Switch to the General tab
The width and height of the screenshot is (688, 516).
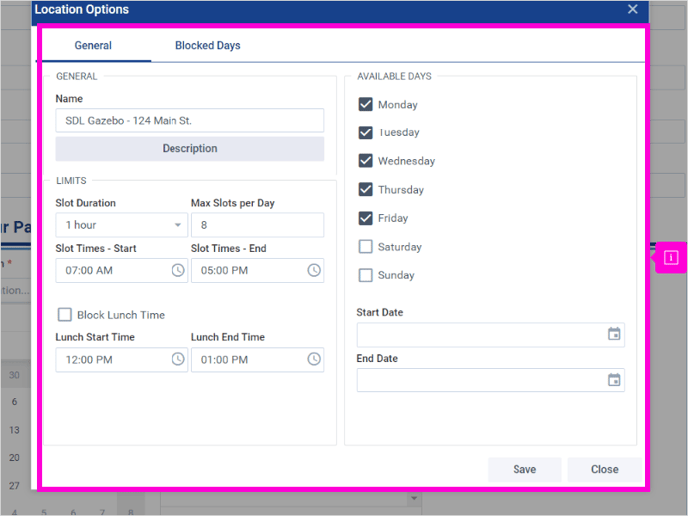pos(93,46)
